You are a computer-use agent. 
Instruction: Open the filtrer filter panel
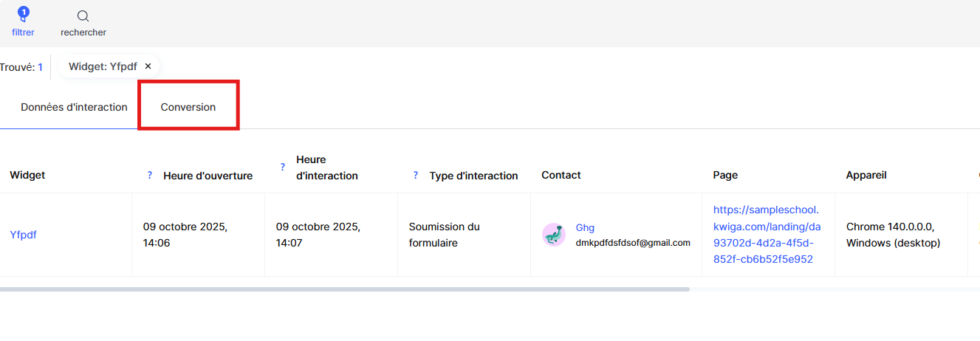tap(23, 21)
